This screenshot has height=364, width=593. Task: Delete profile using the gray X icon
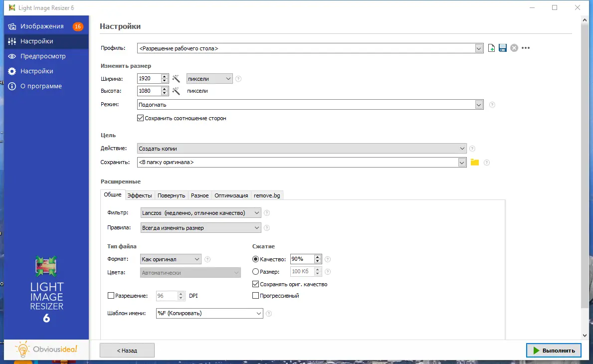click(514, 48)
